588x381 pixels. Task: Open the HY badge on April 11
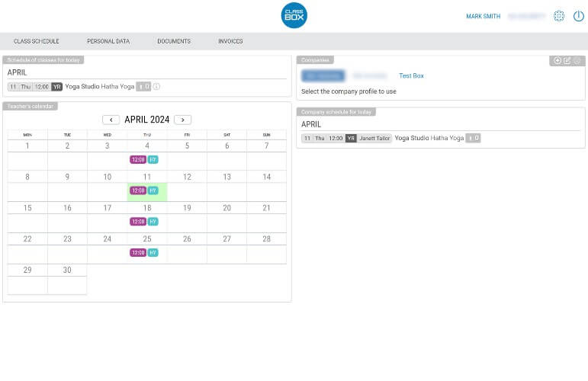[x=153, y=190]
